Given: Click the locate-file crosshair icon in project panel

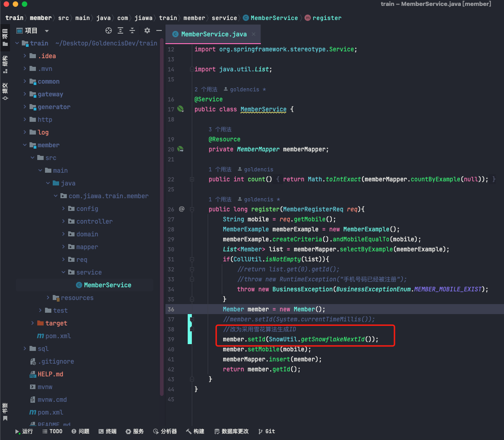Looking at the screenshot, I should click(x=109, y=30).
